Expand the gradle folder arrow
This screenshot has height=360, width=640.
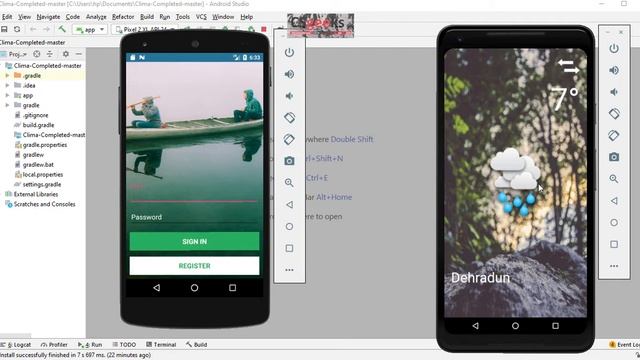coord(7,105)
